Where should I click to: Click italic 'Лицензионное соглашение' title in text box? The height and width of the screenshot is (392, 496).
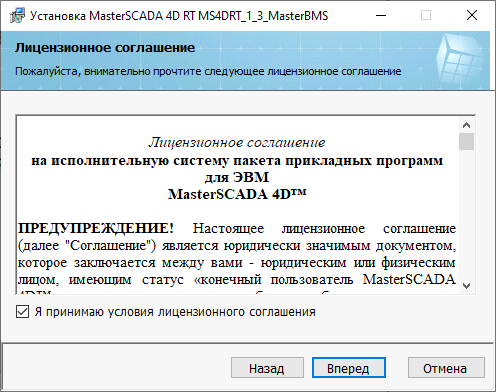(237, 143)
